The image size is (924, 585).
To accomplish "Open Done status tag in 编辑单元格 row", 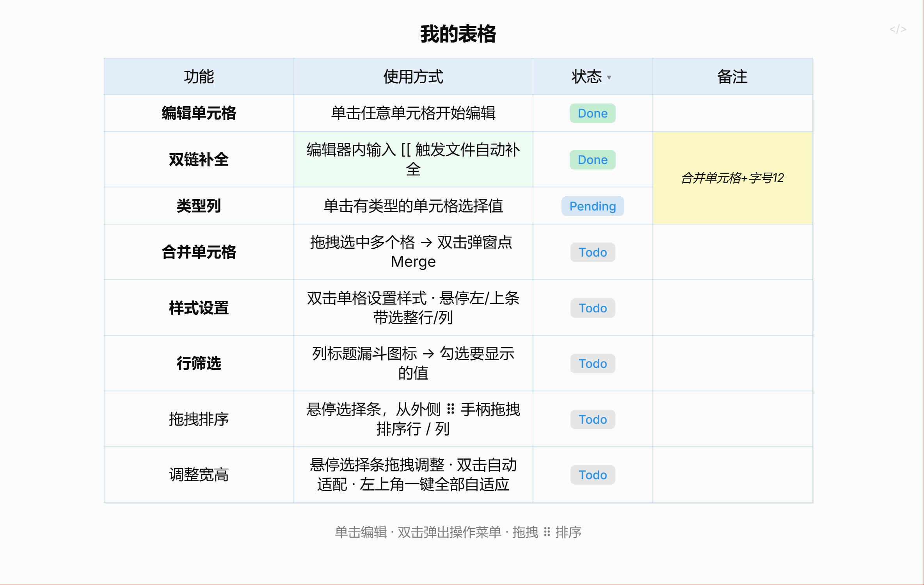I will click(x=593, y=113).
